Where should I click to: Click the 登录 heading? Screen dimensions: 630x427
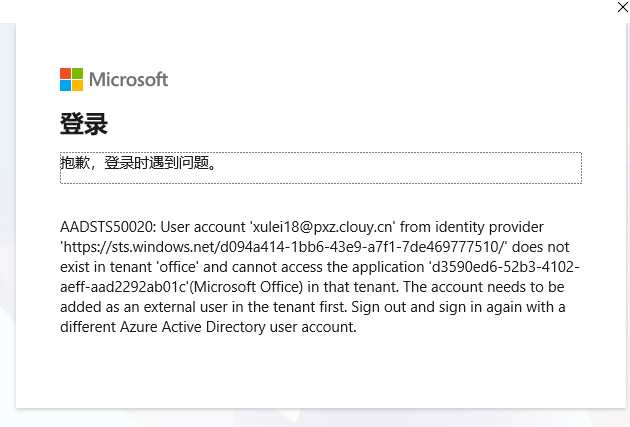pyautogui.click(x=83, y=125)
